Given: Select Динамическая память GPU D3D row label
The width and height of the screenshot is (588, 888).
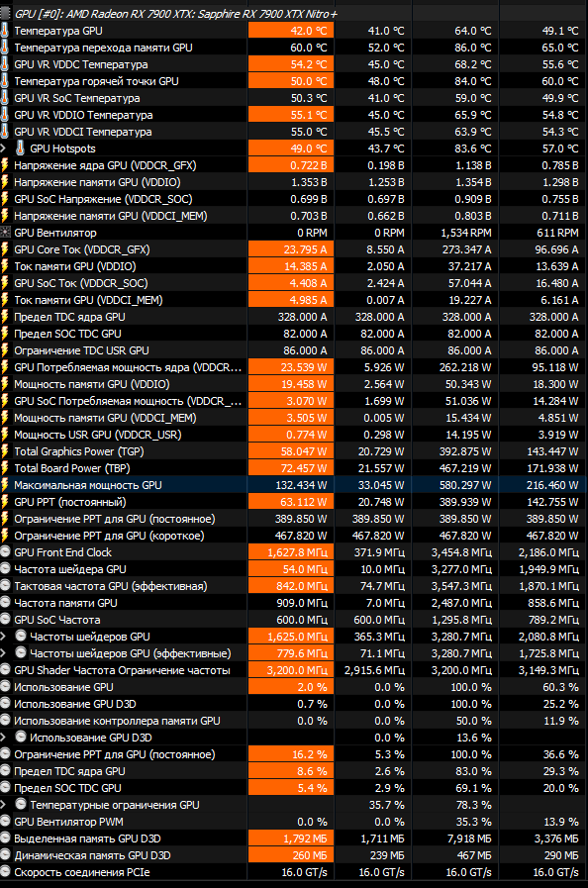Looking at the screenshot, I should [x=92, y=855].
